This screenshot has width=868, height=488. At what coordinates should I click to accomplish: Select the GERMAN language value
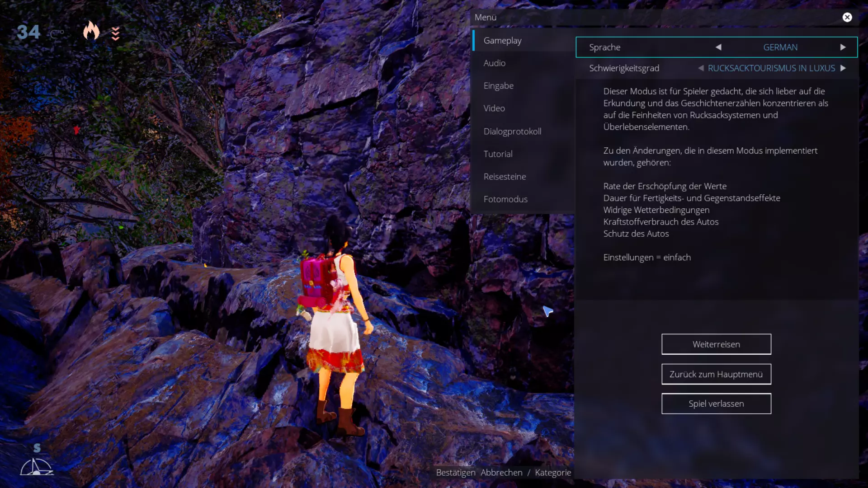tap(780, 47)
